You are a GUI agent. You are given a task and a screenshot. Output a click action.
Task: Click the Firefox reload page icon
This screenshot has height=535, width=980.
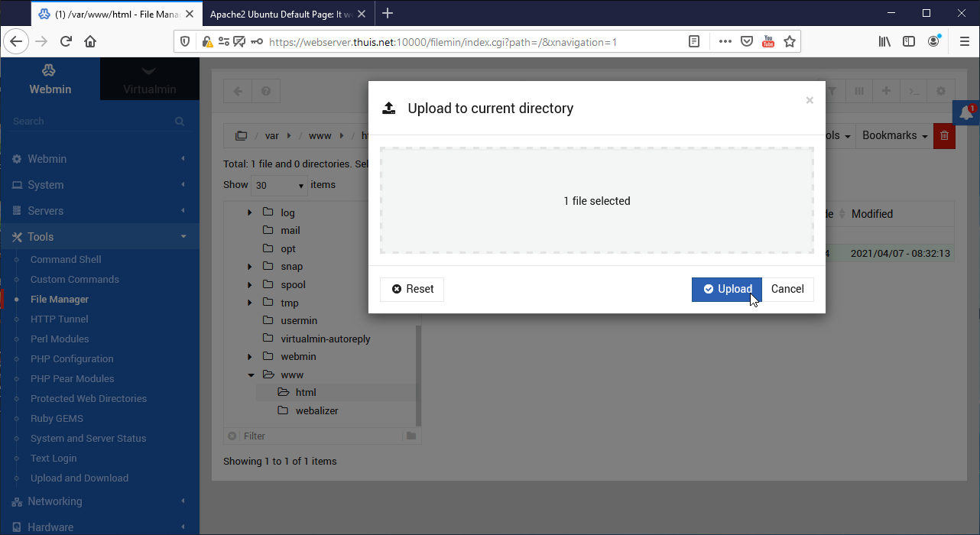coord(66,41)
